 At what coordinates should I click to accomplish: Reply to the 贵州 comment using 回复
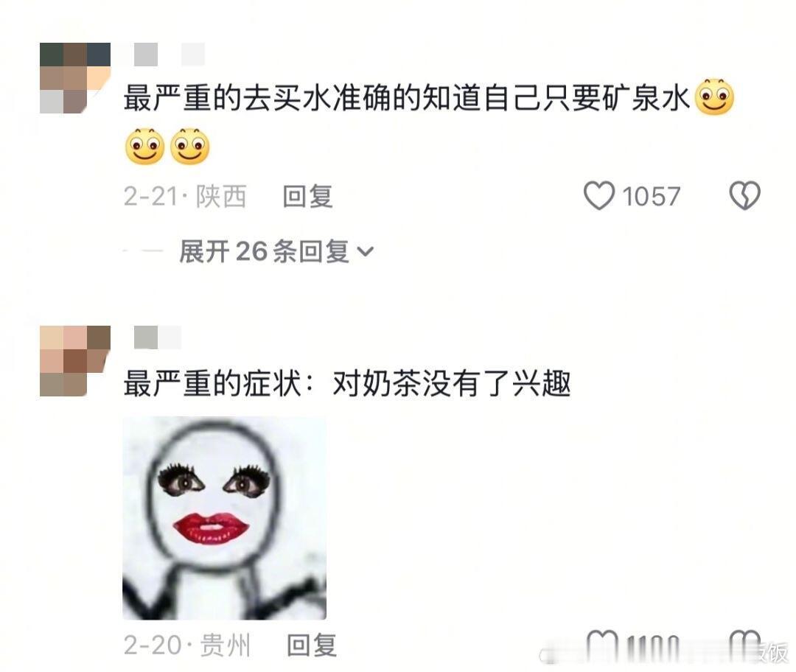[311, 645]
